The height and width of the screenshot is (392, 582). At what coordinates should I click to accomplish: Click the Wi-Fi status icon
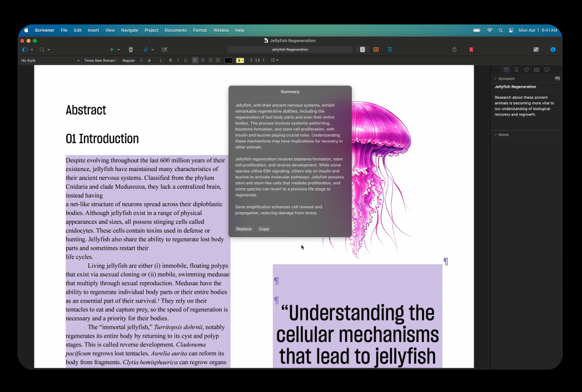(x=490, y=31)
